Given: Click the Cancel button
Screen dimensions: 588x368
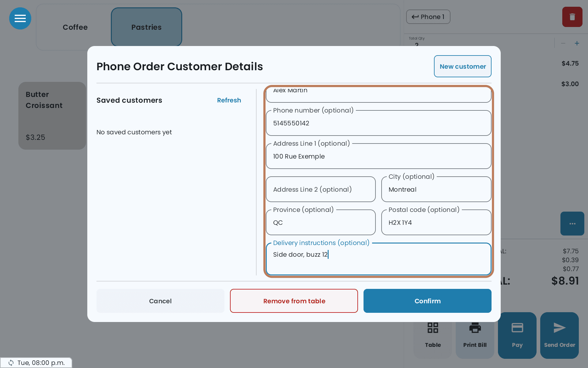Looking at the screenshot, I should pyautogui.click(x=160, y=301).
